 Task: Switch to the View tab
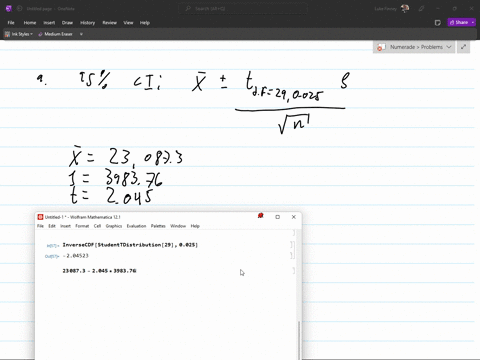click(128, 23)
